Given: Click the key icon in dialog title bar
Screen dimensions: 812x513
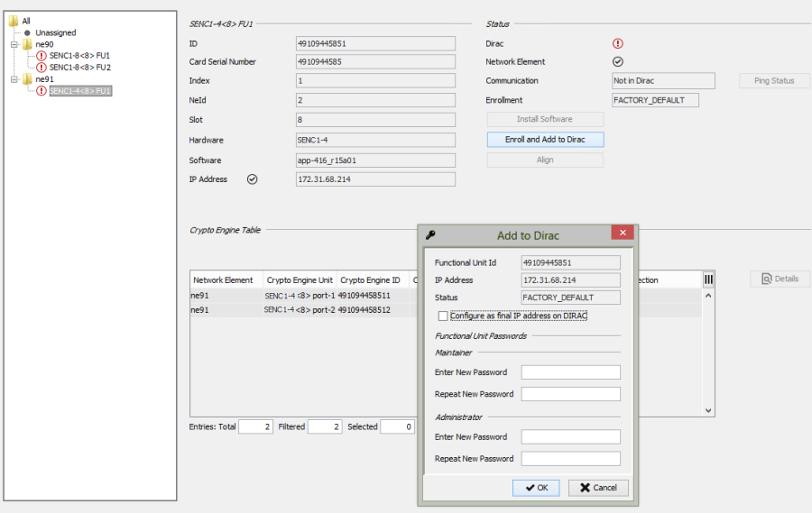Looking at the screenshot, I should tap(430, 235).
